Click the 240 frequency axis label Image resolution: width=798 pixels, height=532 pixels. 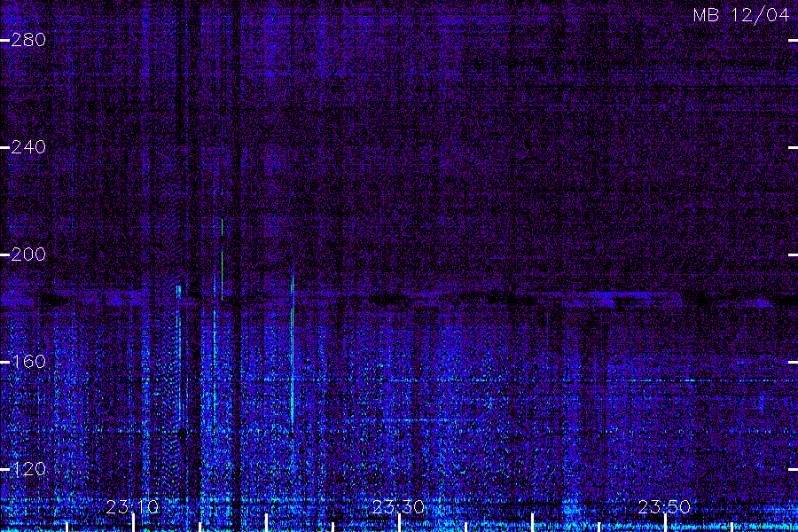coord(28,147)
